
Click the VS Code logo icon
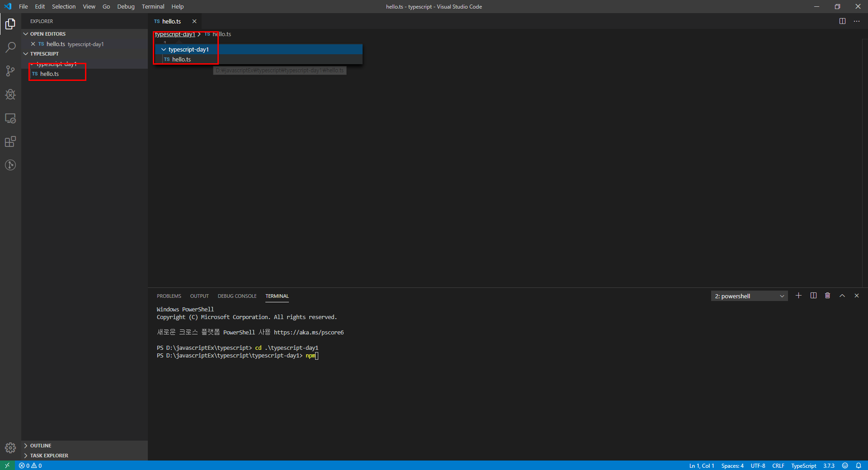(8, 6)
